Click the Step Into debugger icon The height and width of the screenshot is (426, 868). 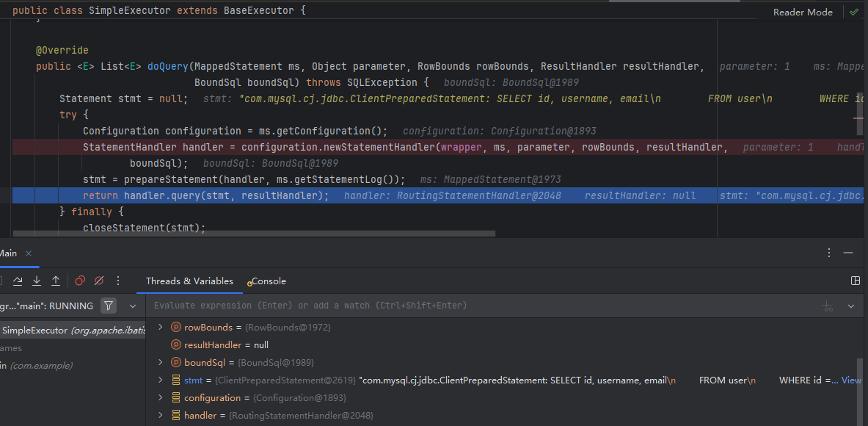pos(37,281)
